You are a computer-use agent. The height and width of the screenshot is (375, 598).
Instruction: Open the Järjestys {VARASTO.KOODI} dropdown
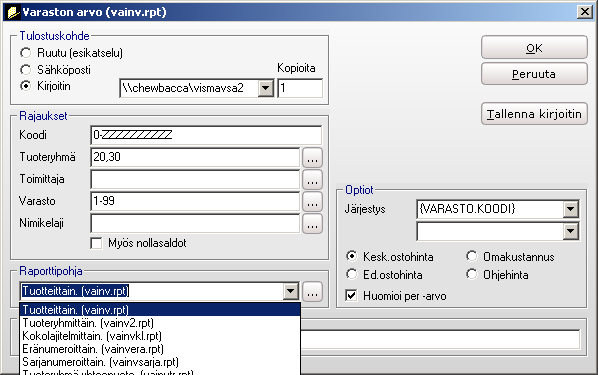[571, 209]
